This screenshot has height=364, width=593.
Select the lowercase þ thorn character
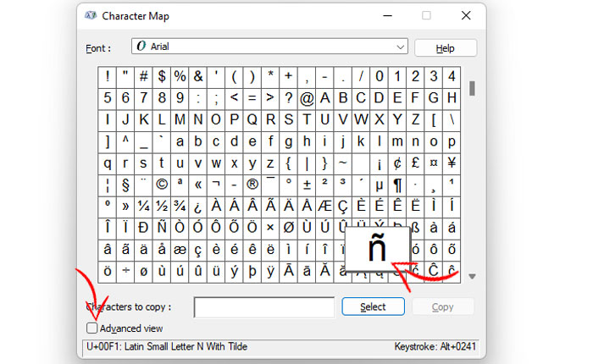tap(252, 272)
